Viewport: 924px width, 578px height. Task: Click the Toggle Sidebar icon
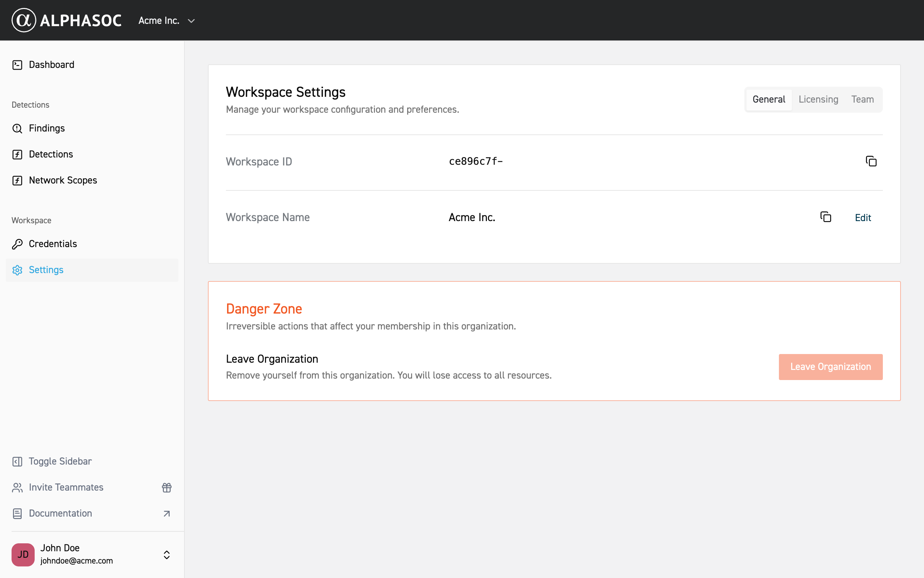point(17,461)
